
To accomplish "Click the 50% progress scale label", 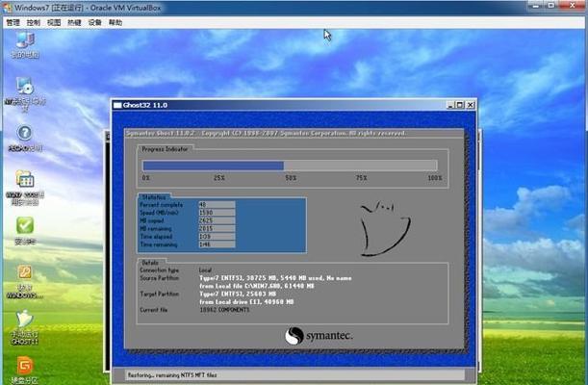I will [291, 178].
